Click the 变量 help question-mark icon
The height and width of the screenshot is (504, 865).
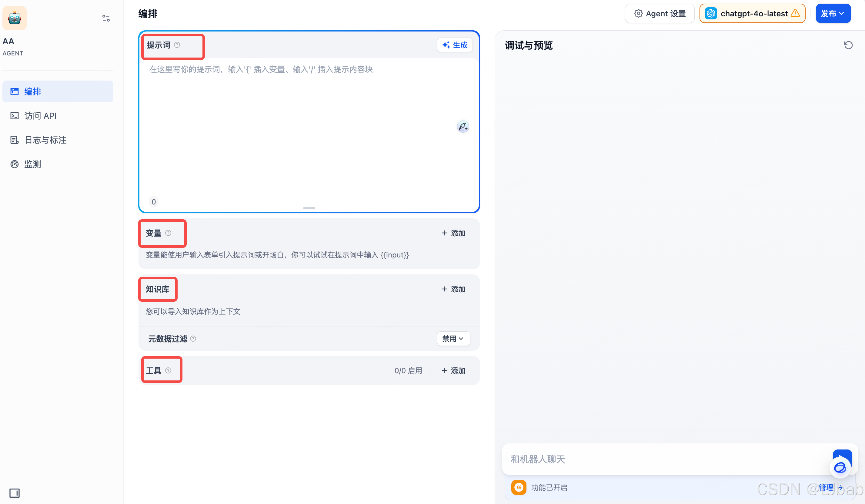click(x=168, y=233)
